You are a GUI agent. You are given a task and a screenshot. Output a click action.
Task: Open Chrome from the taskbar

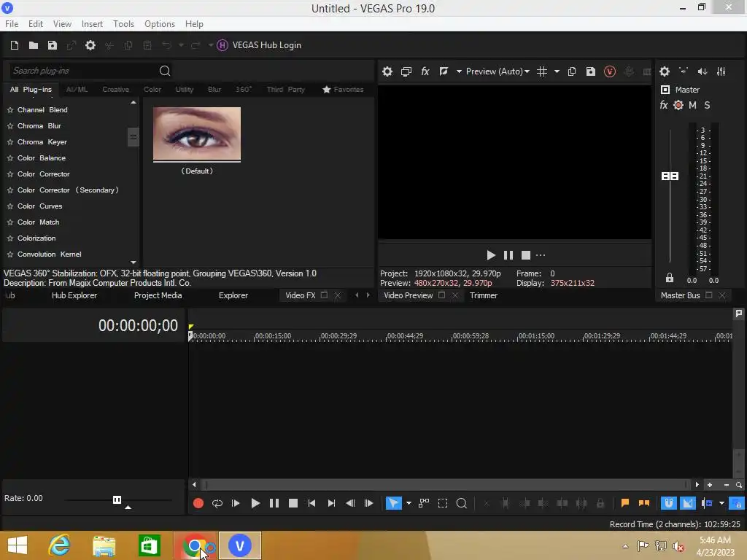[196, 545]
